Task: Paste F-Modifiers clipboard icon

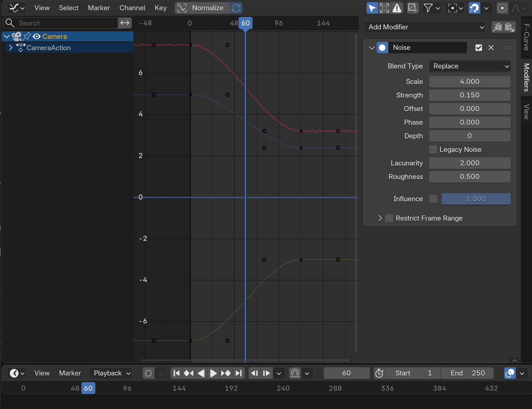Action: pos(510,27)
